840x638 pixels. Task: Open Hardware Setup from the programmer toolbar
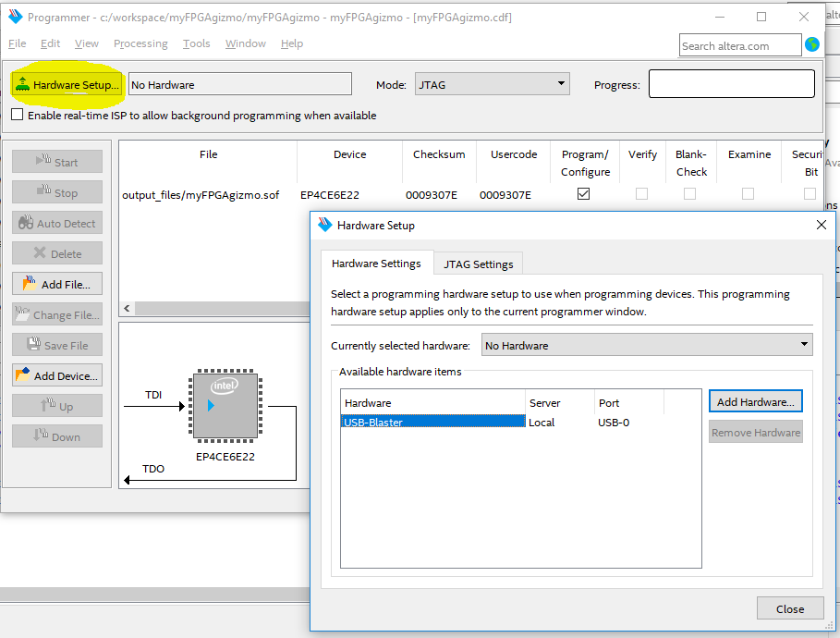pyautogui.click(x=67, y=85)
